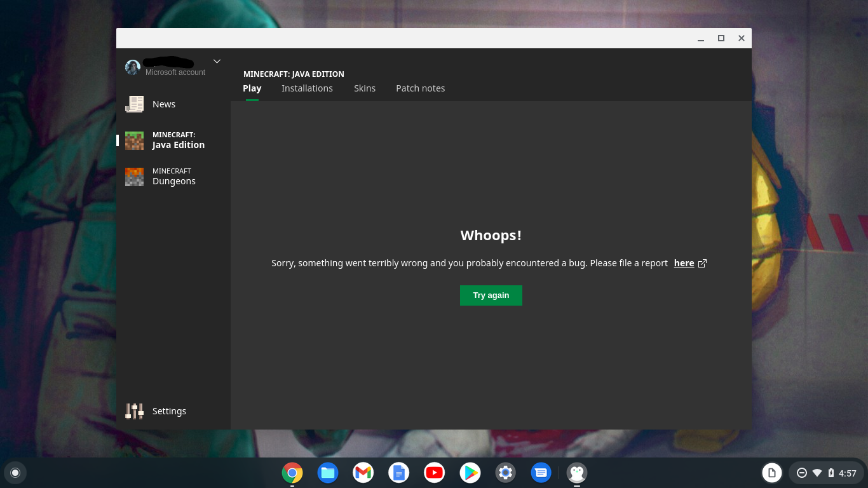Select 'Dungeons' sidebar label
This screenshot has height=488, width=868.
tap(174, 181)
